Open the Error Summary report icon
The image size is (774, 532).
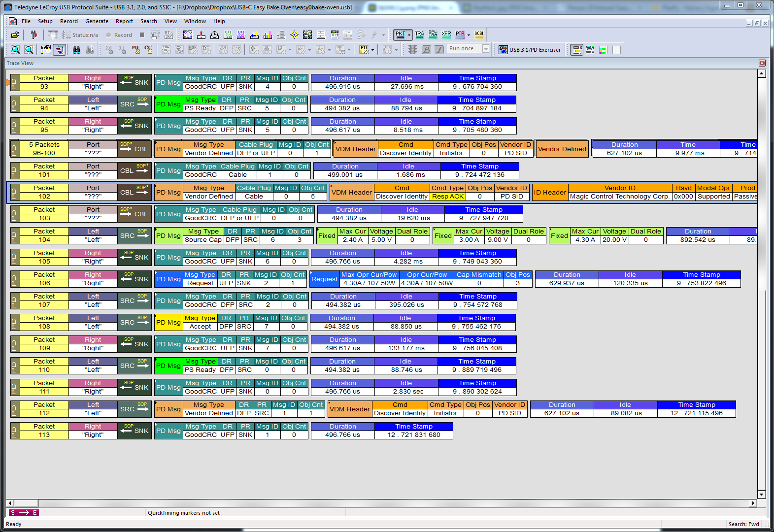(x=201, y=35)
